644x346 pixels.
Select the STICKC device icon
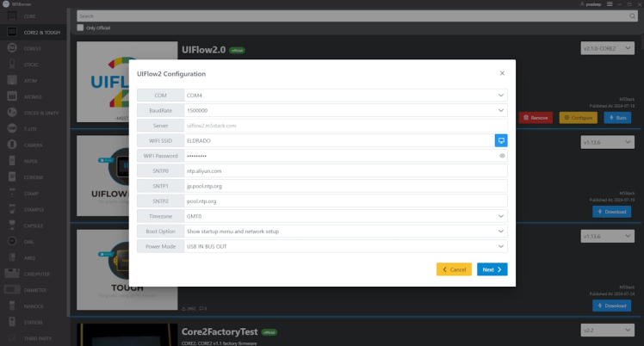[x=12, y=64]
